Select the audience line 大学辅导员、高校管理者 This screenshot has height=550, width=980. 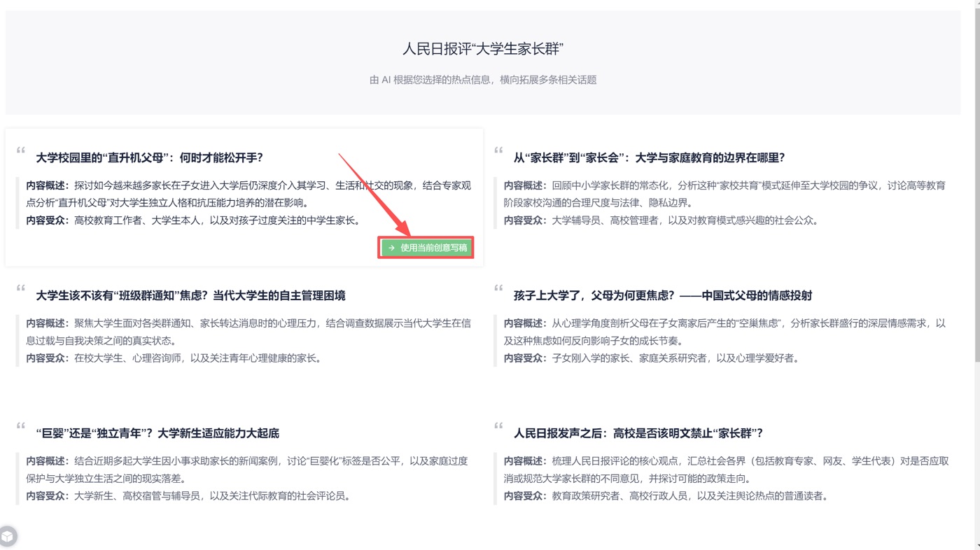(x=662, y=220)
